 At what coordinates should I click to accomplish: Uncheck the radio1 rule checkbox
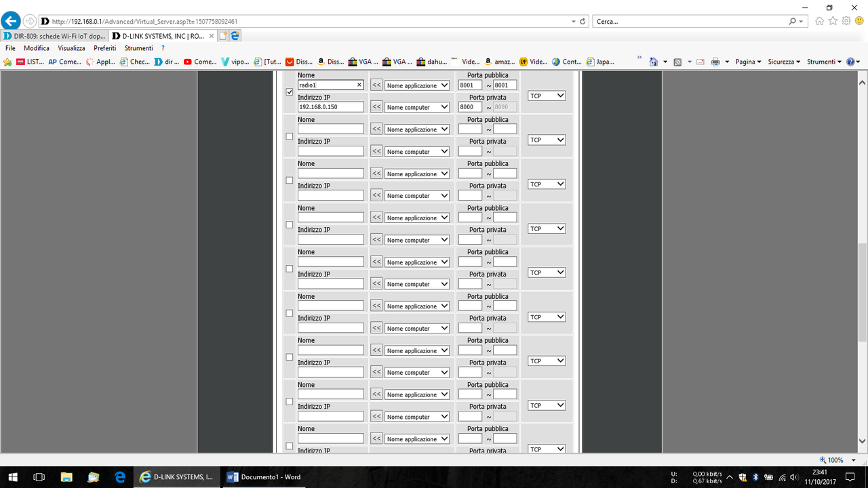[290, 92]
